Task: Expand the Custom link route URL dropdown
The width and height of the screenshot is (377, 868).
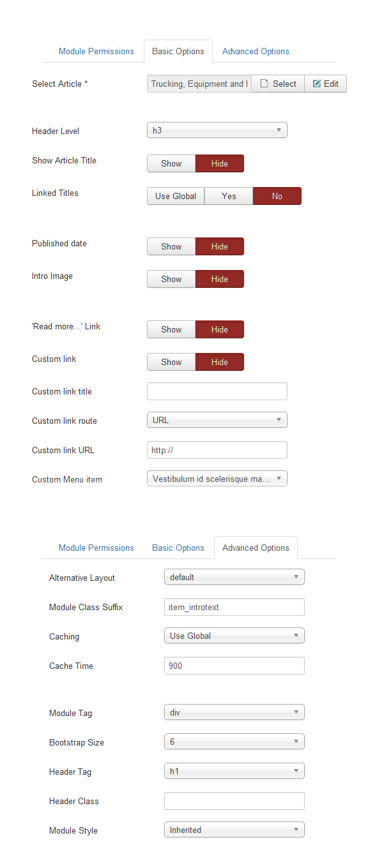Action: click(x=217, y=420)
